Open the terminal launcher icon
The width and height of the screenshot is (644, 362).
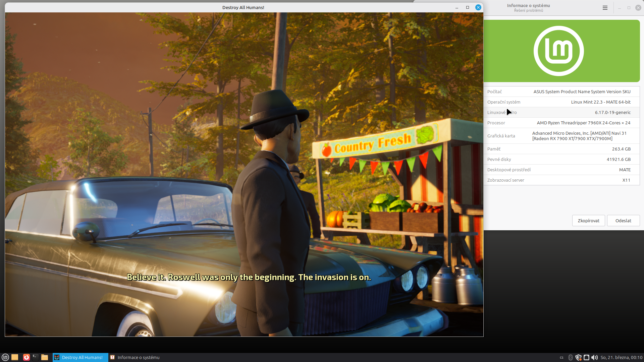(35, 357)
